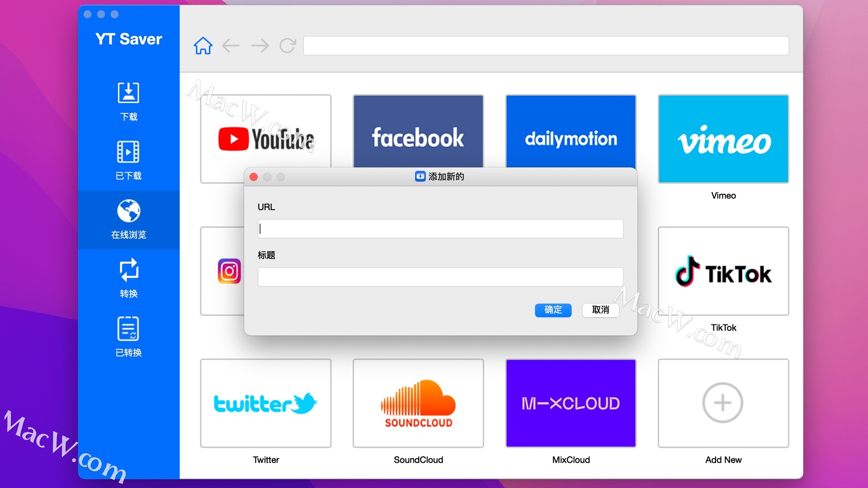Select the 在线浏览 (Browse online) globe icon
Image resolution: width=868 pixels, height=488 pixels.
click(128, 211)
